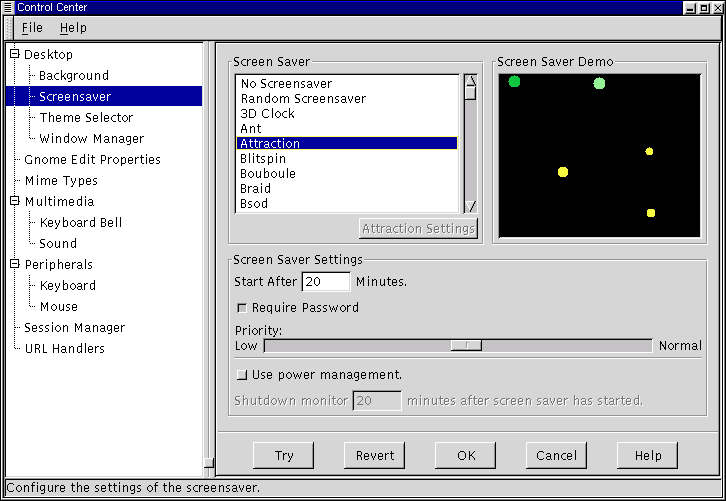Click the Priority slider handle
Viewport: 726px width, 501px height.
tap(465, 345)
